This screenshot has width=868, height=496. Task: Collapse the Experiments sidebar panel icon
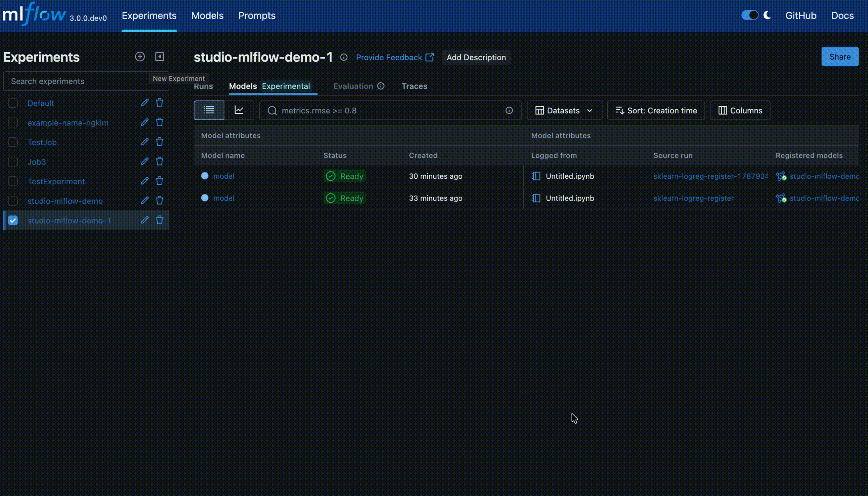(x=159, y=57)
